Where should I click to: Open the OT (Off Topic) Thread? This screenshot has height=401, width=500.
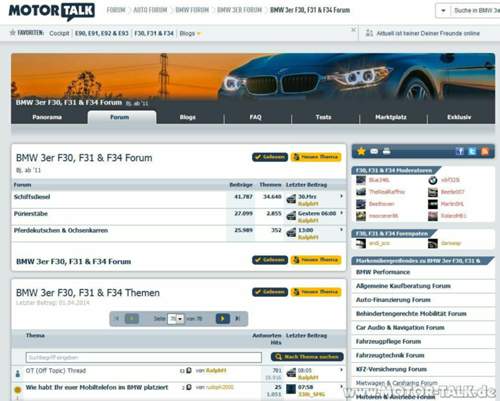coord(56,371)
